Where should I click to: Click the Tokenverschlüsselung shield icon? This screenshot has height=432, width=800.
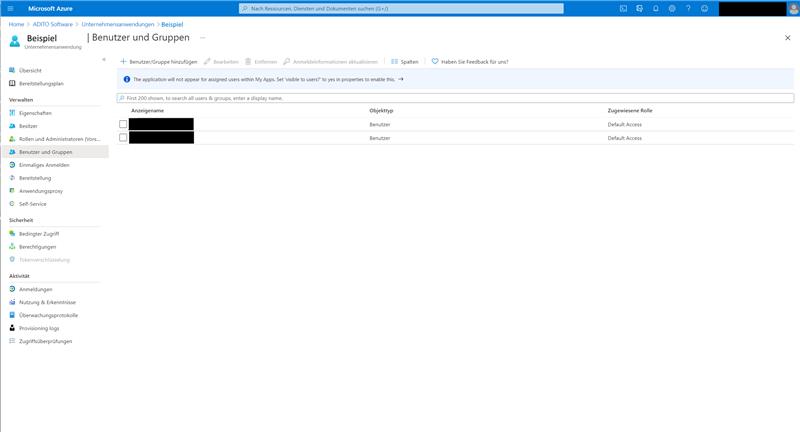coord(12,260)
